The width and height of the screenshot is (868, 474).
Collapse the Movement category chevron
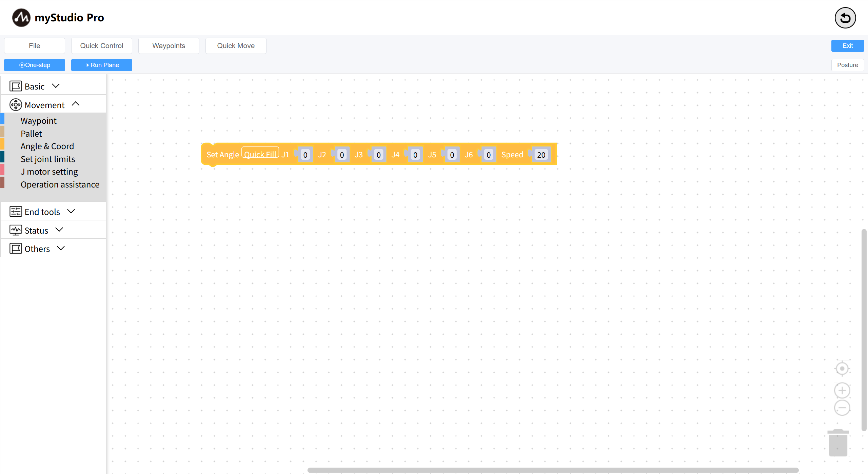click(x=76, y=104)
